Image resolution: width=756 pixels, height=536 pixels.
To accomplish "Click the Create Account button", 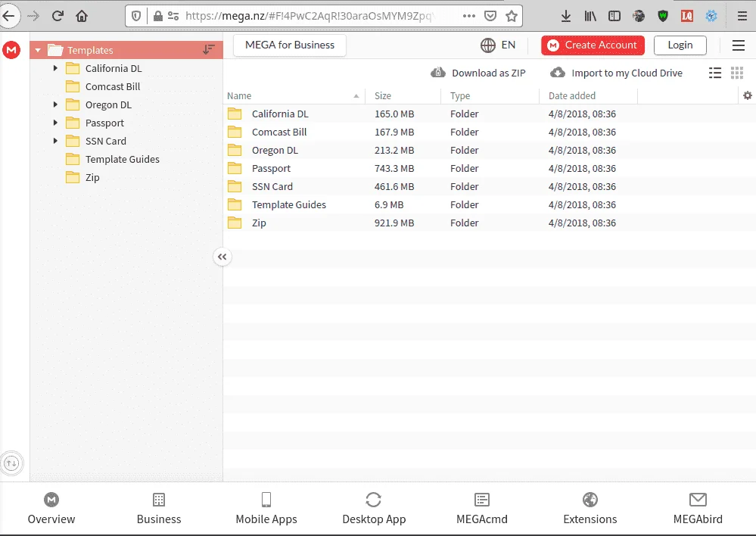I will coord(593,45).
